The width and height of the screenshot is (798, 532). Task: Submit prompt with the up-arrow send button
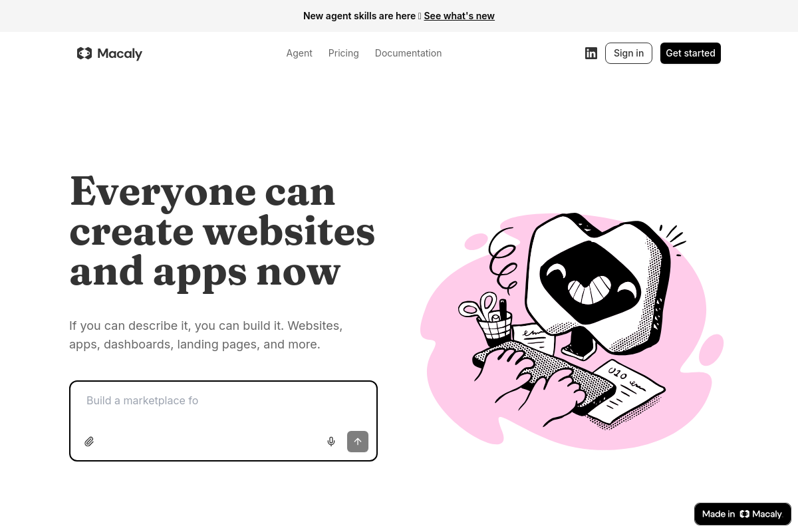[x=358, y=442]
